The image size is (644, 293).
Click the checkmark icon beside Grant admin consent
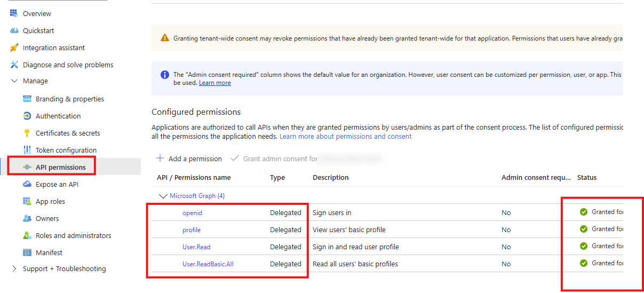[235, 159]
